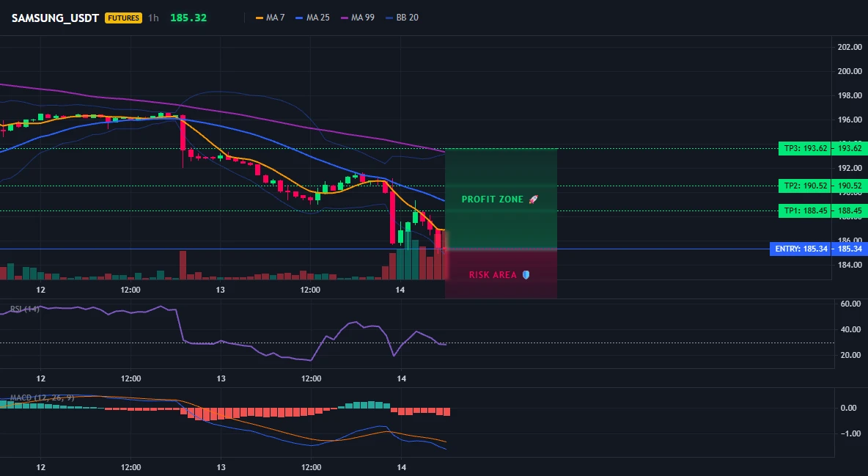Image resolution: width=868 pixels, height=476 pixels.
Task: Click the RSI 40.00 axis value
Action: pyautogui.click(x=850, y=330)
